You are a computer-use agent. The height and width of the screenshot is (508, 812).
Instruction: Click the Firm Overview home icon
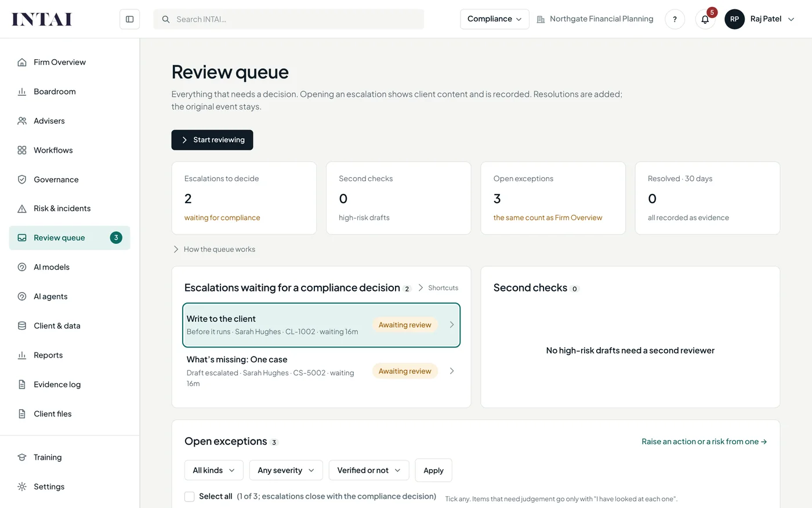(22, 62)
